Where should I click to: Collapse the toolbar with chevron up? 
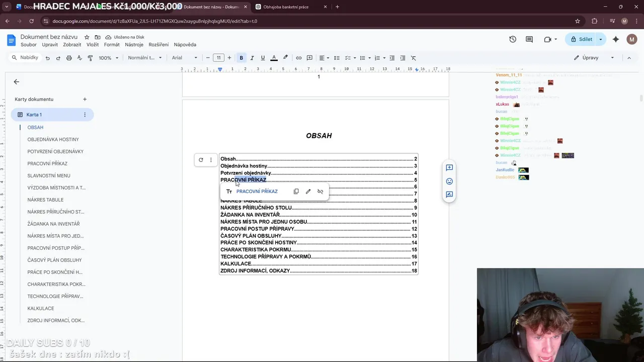[629, 58]
